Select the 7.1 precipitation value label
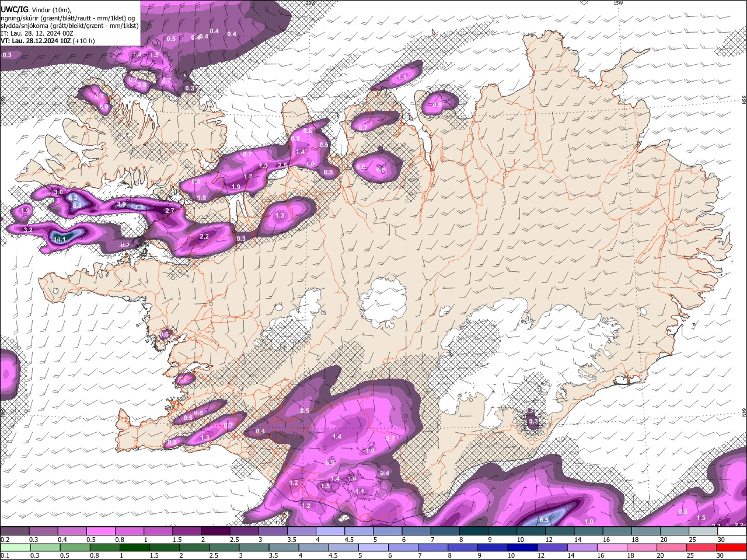Screen dimensions: 747x560 139,207
